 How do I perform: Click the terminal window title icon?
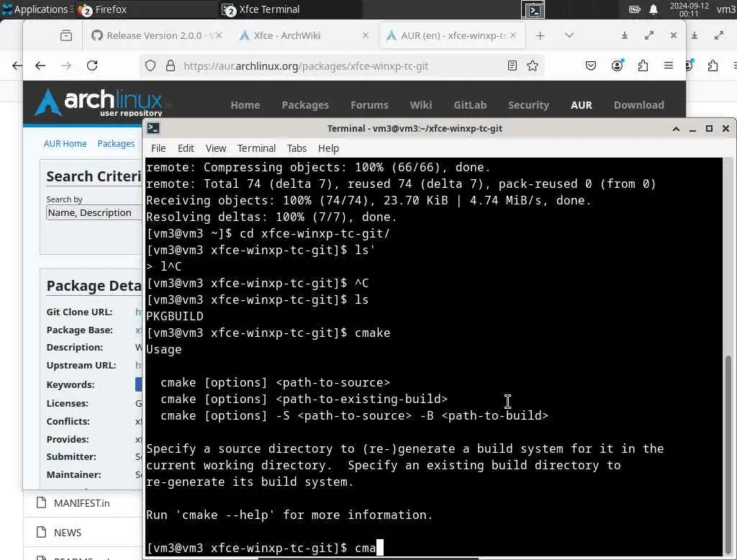[x=153, y=128]
